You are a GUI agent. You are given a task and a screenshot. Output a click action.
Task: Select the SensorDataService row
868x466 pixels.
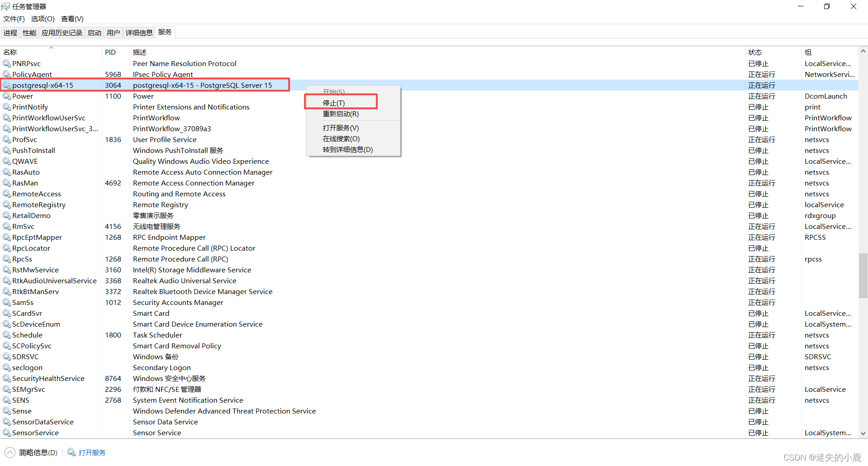tap(429, 422)
